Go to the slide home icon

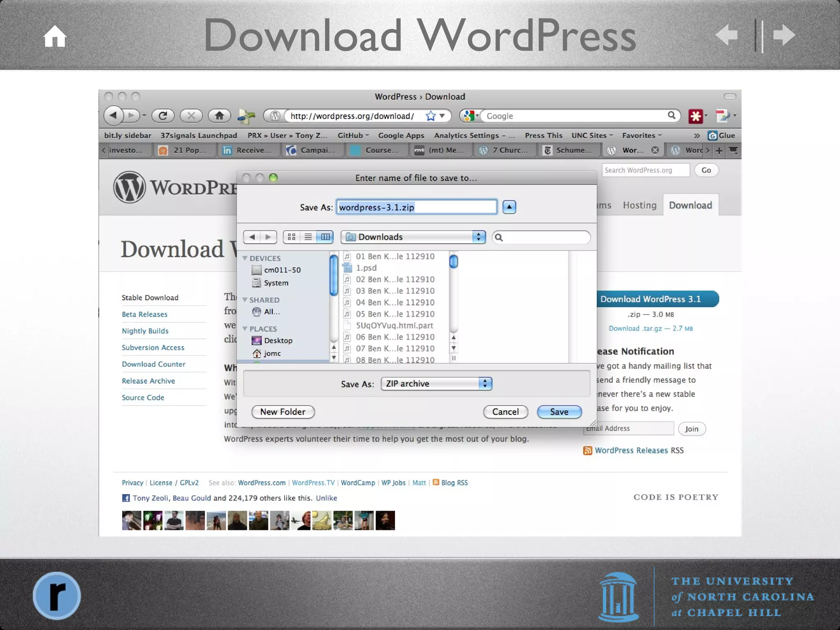tap(55, 36)
